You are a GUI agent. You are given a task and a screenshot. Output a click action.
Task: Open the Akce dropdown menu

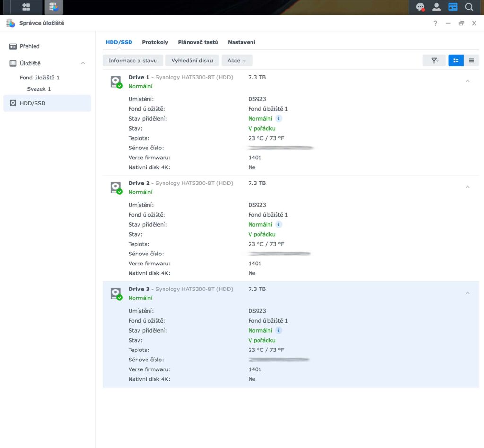pos(237,61)
